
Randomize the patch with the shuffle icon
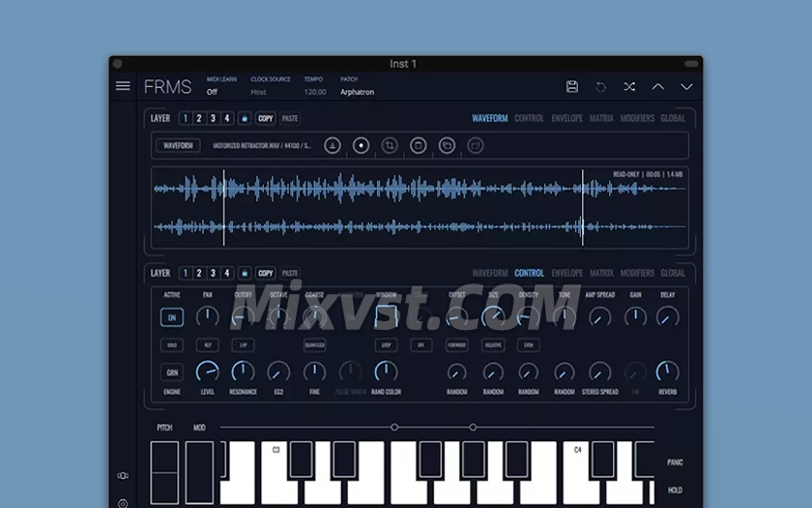[629, 86]
